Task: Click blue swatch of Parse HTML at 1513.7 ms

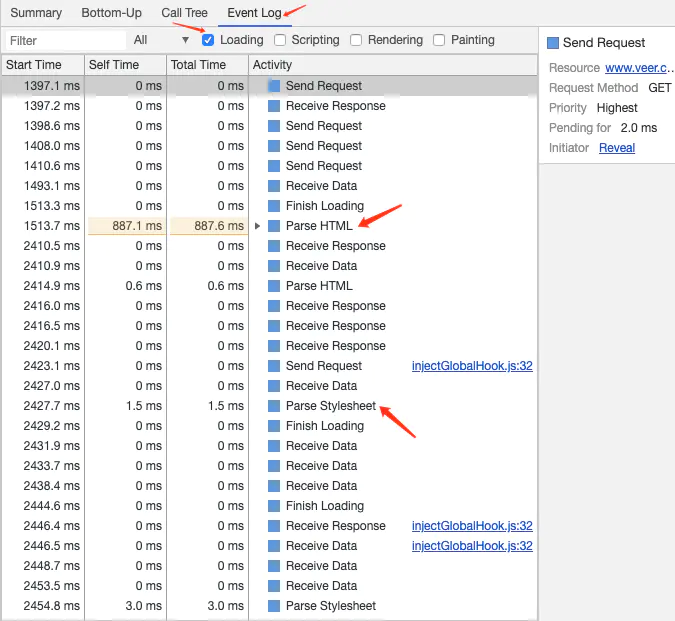Action: (274, 226)
